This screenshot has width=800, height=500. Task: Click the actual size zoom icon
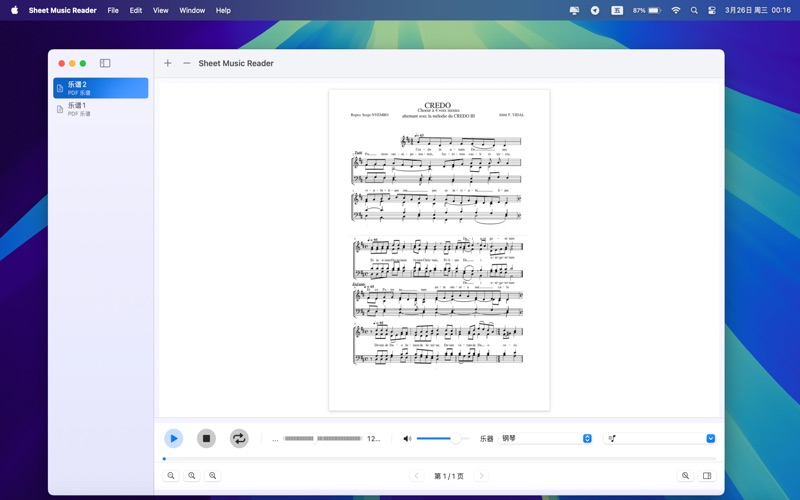192,476
